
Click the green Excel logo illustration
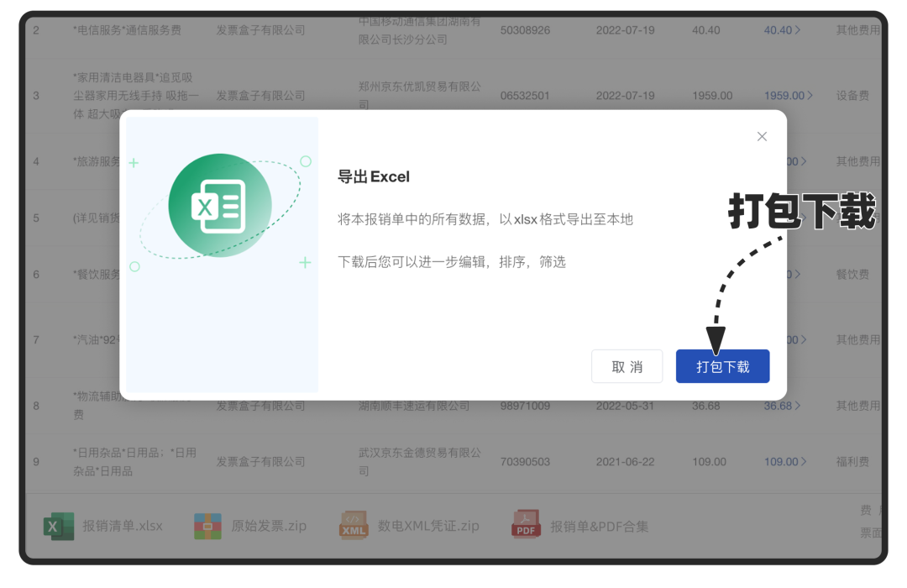coord(220,206)
